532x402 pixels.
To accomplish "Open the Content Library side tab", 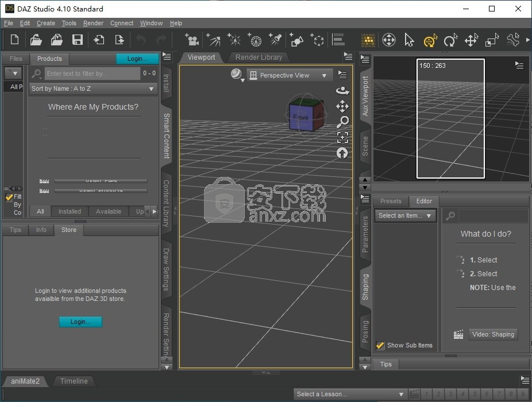I will coord(166,203).
